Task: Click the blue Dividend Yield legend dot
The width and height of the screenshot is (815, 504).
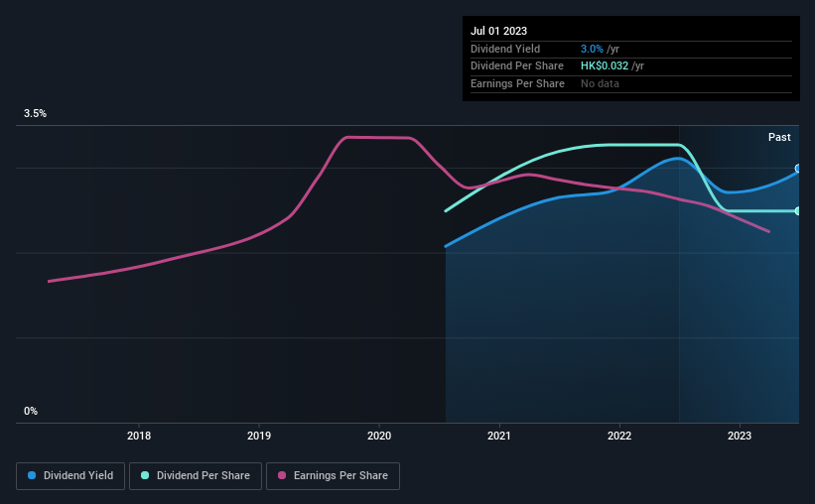Action: tap(33, 476)
